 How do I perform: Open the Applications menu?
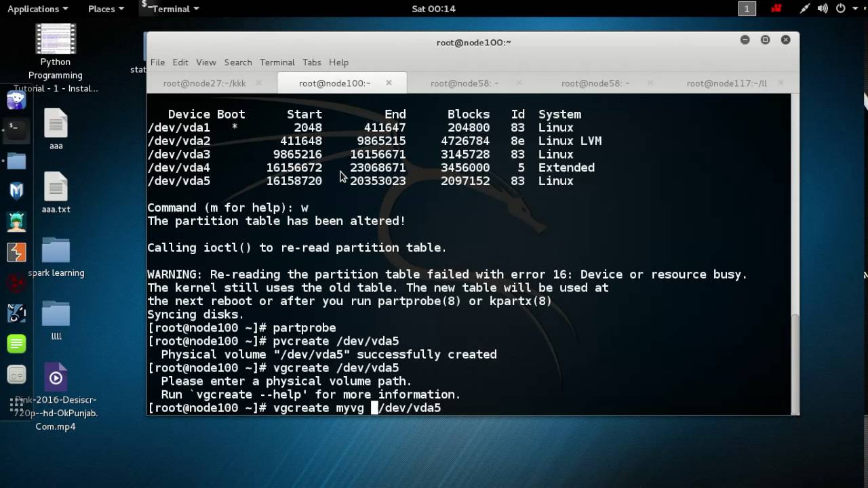(38, 9)
